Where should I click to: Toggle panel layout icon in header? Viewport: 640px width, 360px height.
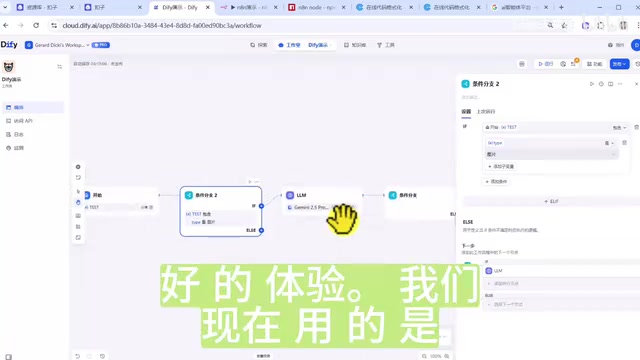coord(611,84)
